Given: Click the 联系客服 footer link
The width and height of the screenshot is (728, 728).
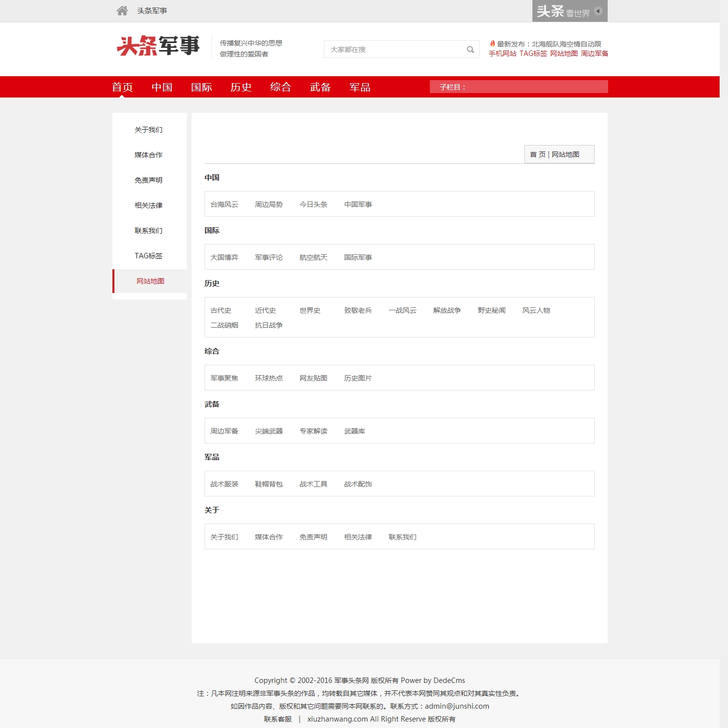Looking at the screenshot, I should tap(278, 719).
